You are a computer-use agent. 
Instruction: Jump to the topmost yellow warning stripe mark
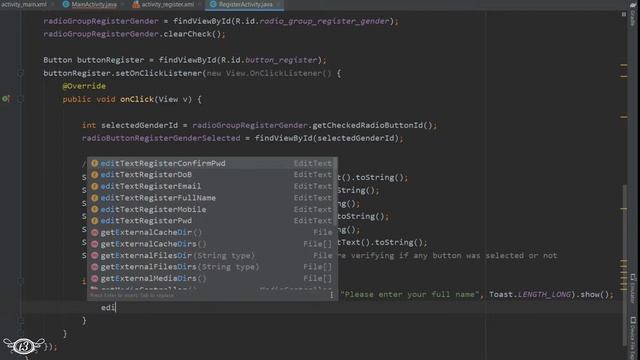coord(624,65)
